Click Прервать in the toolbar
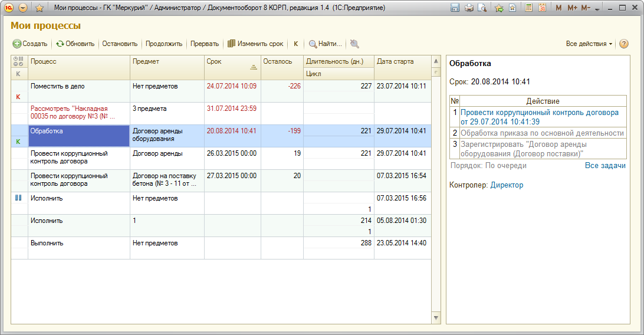This screenshot has width=644, height=335. (x=205, y=44)
